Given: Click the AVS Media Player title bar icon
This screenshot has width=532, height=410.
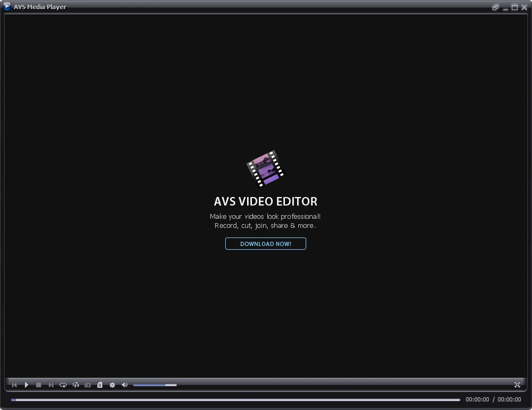Looking at the screenshot, I should 7,7.
